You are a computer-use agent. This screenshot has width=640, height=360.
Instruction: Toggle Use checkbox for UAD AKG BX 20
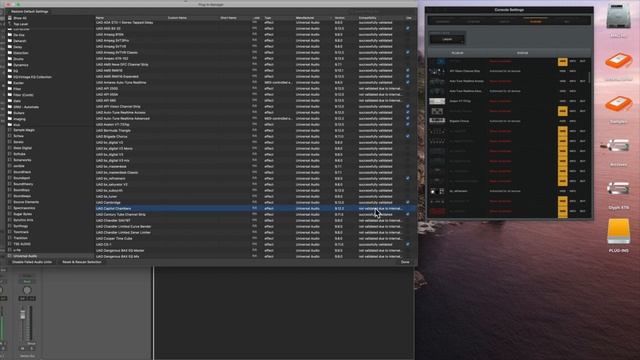tap(407, 29)
